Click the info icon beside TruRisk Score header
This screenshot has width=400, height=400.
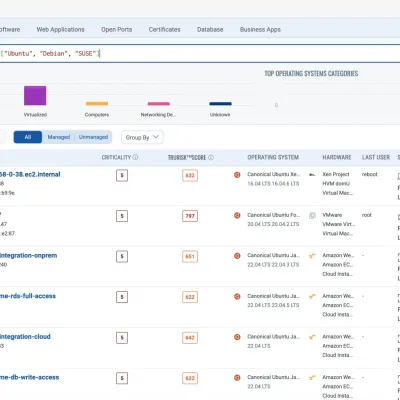[211, 157]
